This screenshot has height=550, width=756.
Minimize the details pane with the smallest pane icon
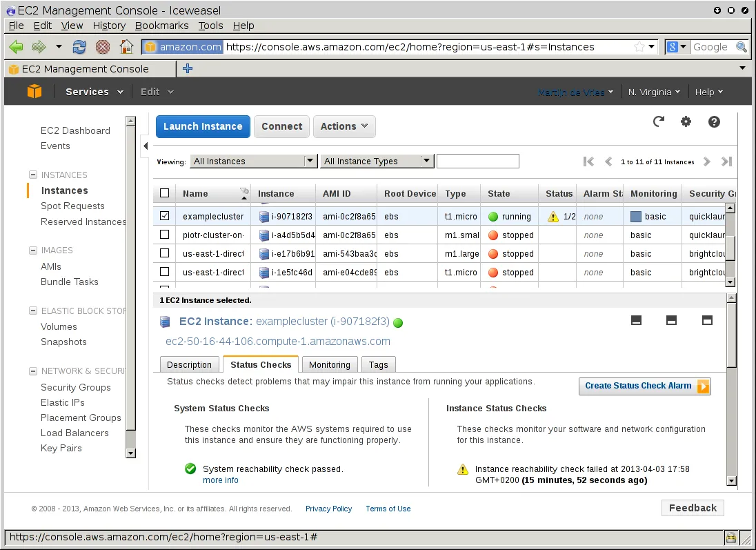637,320
